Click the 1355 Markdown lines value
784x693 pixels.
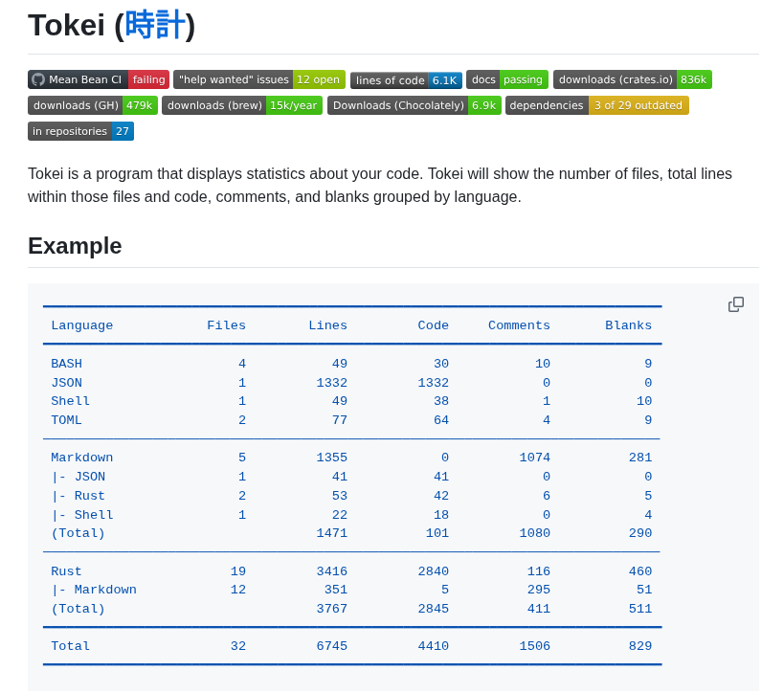click(x=332, y=458)
